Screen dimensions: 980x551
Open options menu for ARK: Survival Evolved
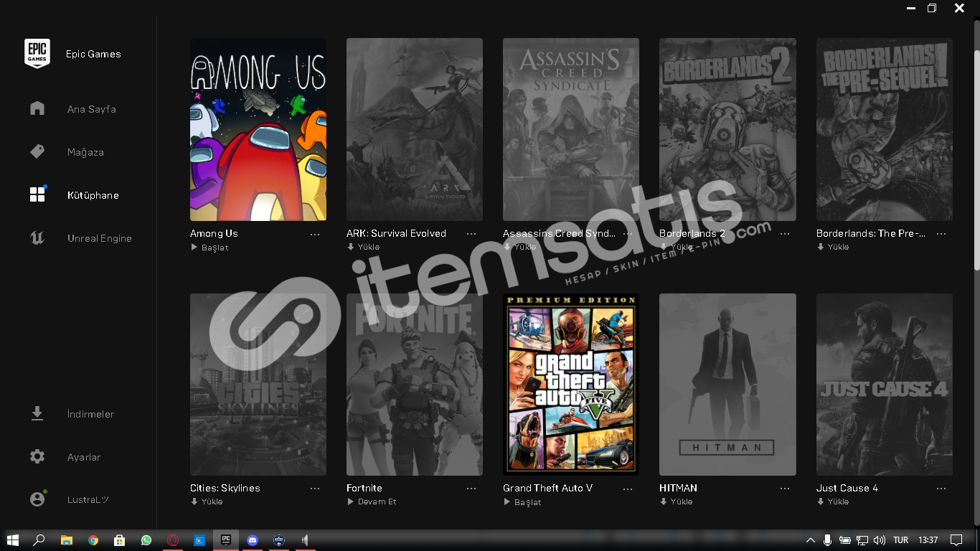click(471, 234)
